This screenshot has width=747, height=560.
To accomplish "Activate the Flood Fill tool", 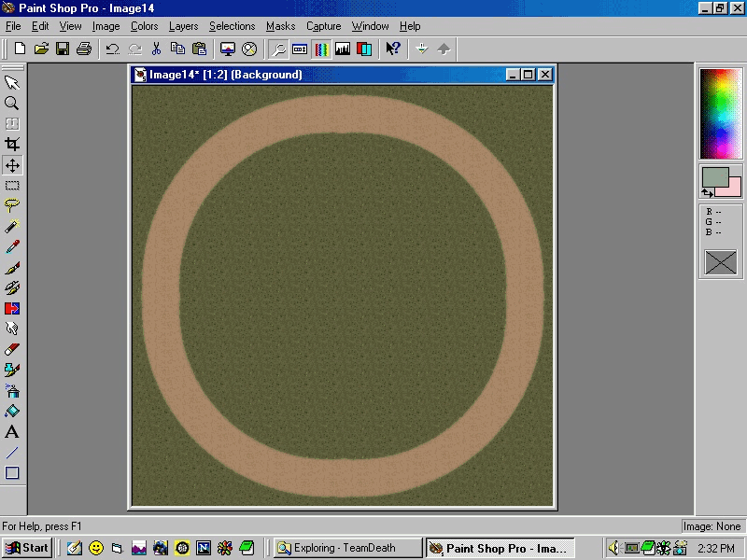I will pos(12,411).
